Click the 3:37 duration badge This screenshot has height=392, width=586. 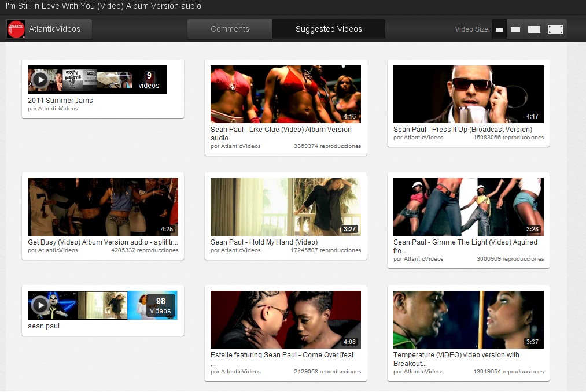(x=532, y=342)
